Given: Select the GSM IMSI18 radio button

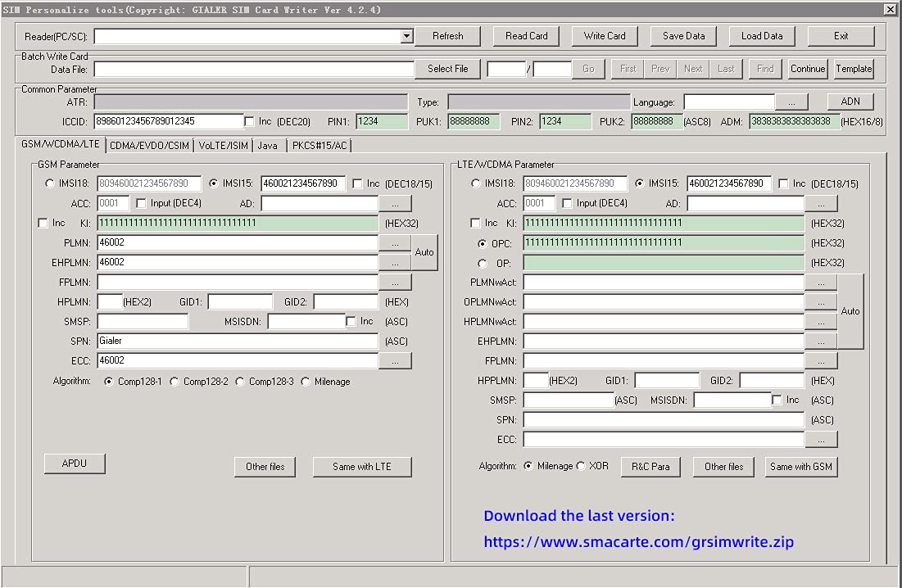Looking at the screenshot, I should click(50, 183).
